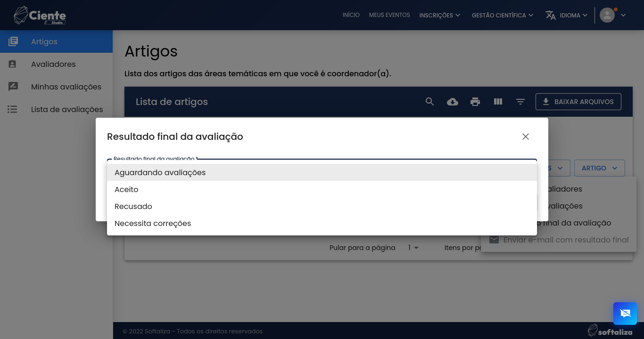Expand the account chevron next to the avatar
Viewport: 644px width, 339px height.
[x=623, y=15]
